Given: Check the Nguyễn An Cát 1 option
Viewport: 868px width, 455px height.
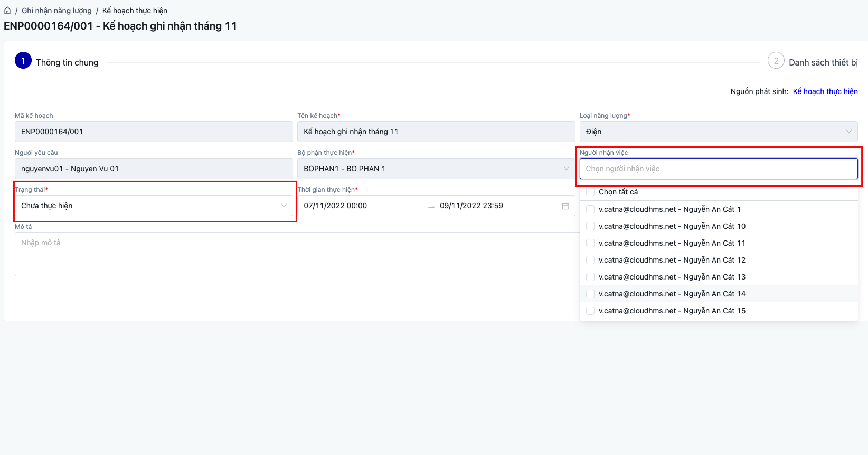Looking at the screenshot, I should tap(590, 209).
